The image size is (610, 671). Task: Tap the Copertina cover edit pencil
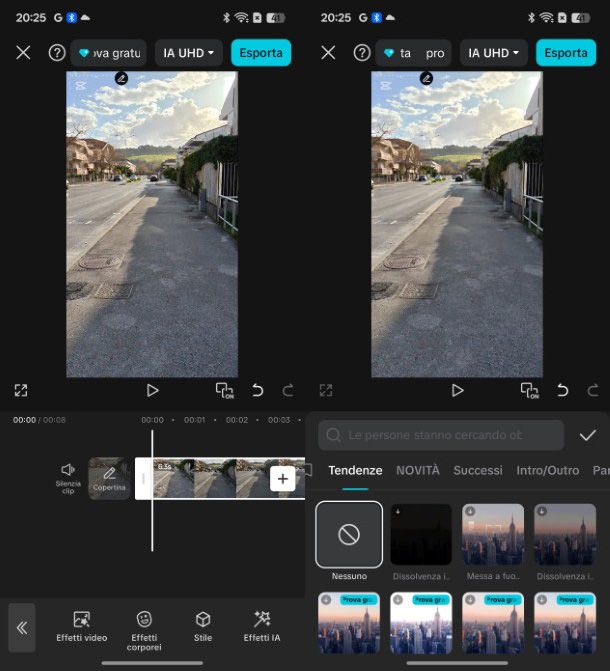[x=109, y=478]
